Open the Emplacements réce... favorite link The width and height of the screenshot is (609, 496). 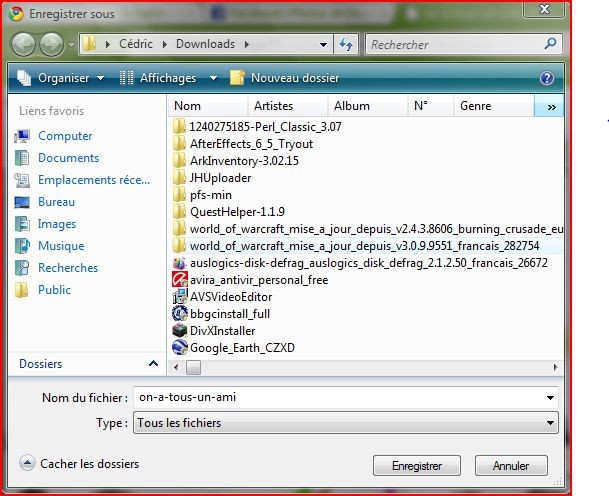(x=94, y=180)
